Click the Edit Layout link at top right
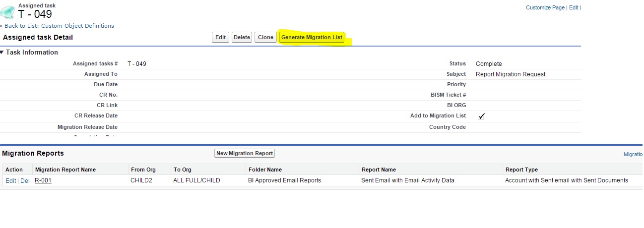The image size is (644, 228). (x=575, y=7)
